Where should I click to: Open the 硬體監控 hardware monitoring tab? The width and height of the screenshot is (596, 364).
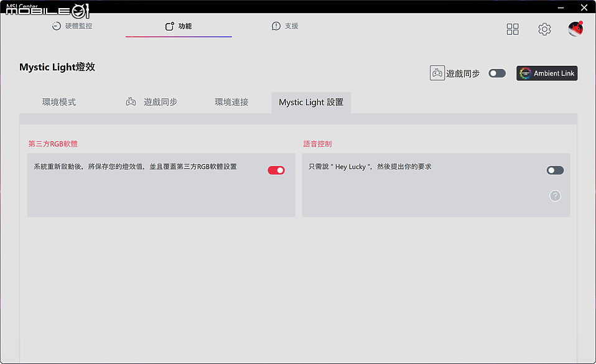tap(72, 26)
